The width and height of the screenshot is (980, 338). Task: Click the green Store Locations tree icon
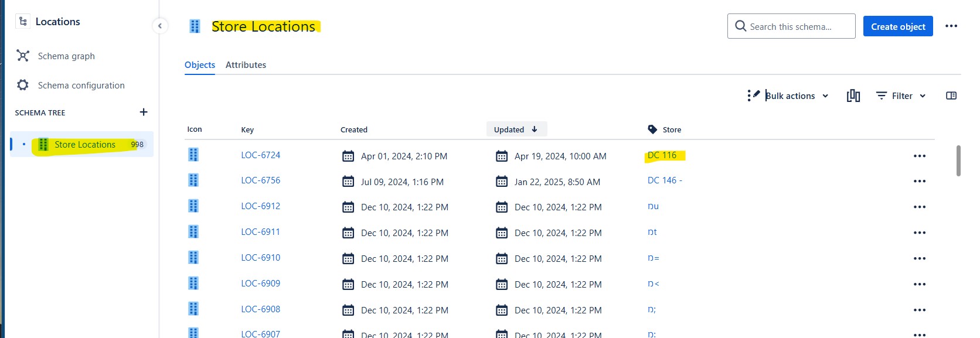pyautogui.click(x=43, y=145)
